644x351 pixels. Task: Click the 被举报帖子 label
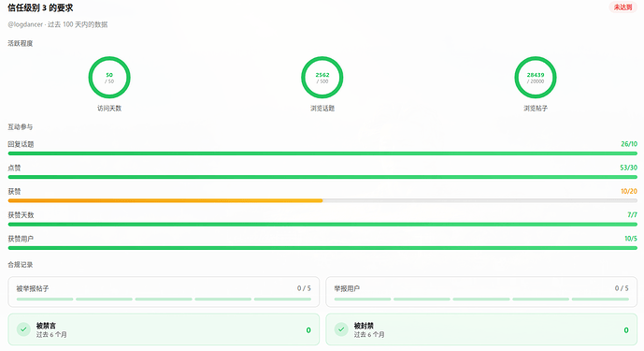pyautogui.click(x=33, y=288)
